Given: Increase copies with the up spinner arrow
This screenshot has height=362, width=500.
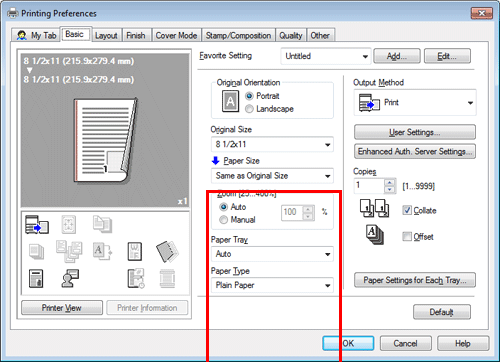Looking at the screenshot, I should 389,182.
